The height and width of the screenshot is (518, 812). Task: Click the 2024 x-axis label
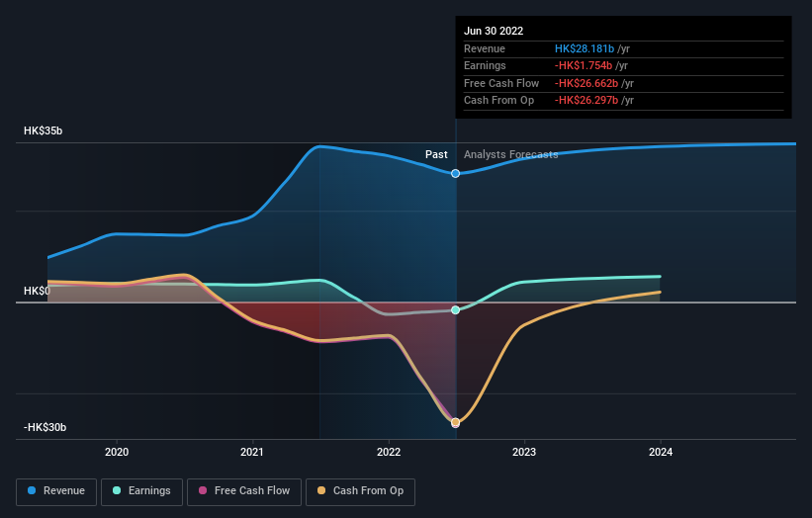click(x=661, y=452)
